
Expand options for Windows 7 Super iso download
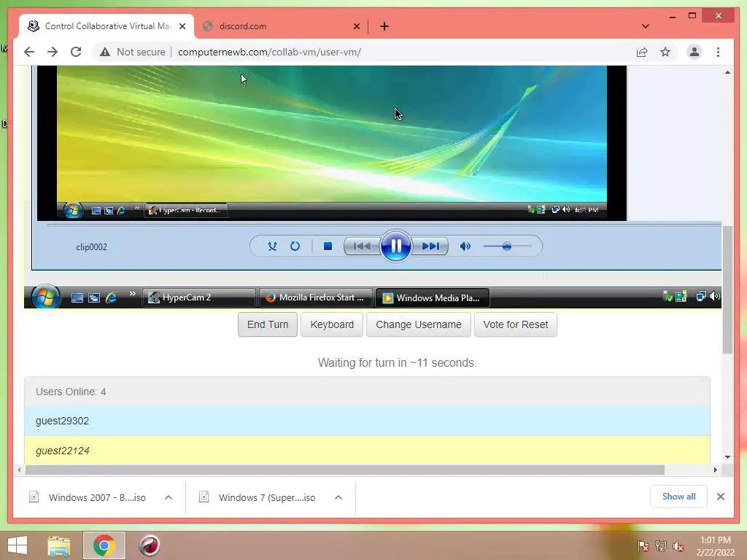(x=338, y=497)
